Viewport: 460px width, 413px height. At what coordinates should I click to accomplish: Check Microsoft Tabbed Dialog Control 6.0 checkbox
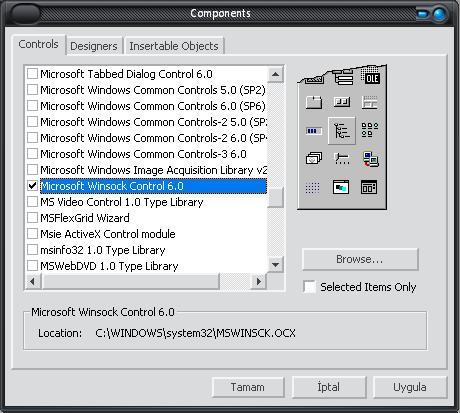(x=32, y=74)
